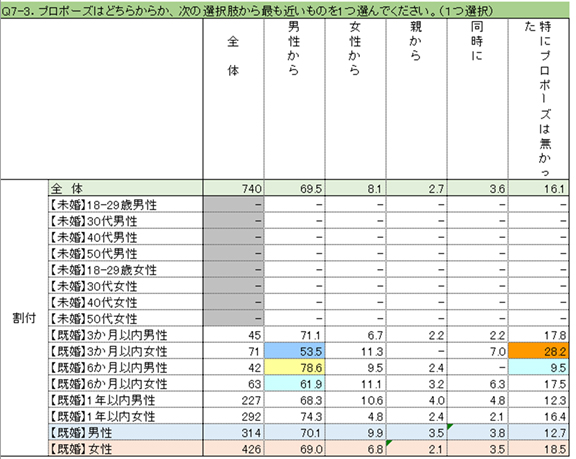576x459 pixels.
Task: Select the Q7-3 question title bar
Action: (285, 11)
